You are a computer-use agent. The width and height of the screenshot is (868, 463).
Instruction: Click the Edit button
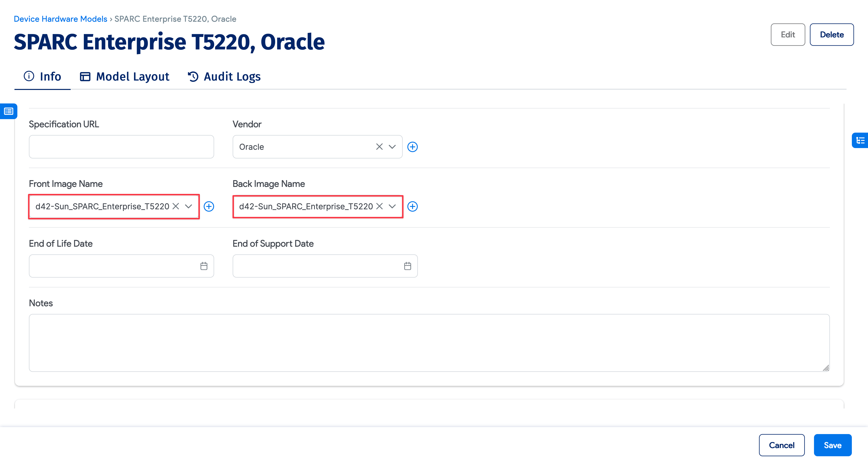(x=788, y=34)
